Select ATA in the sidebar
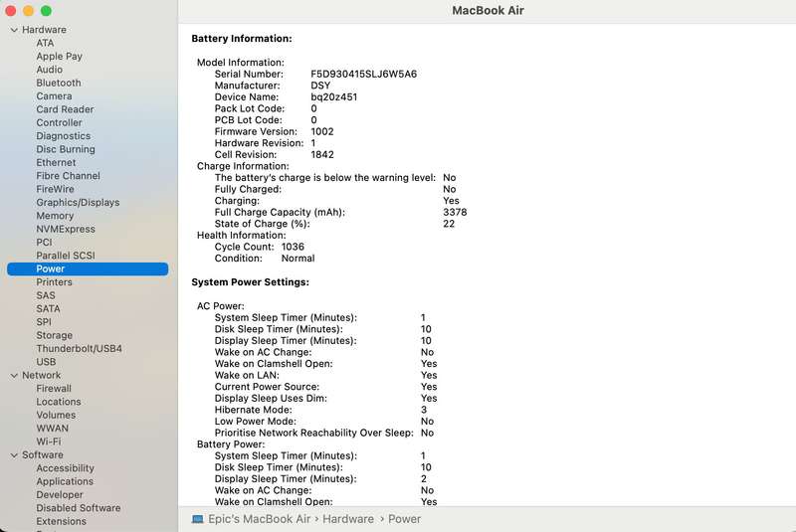 click(x=45, y=43)
